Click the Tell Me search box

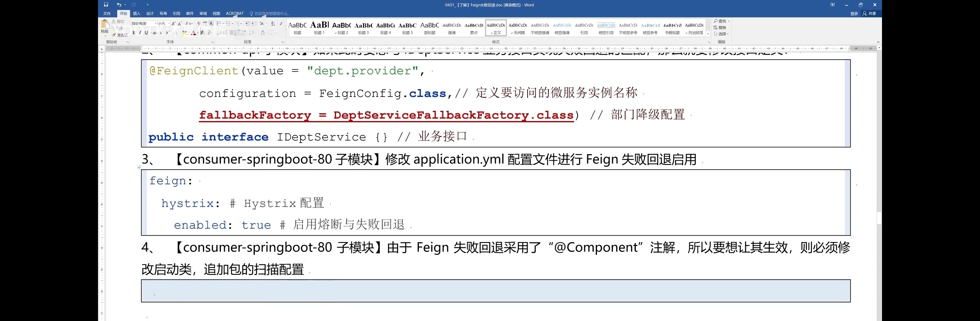270,13
